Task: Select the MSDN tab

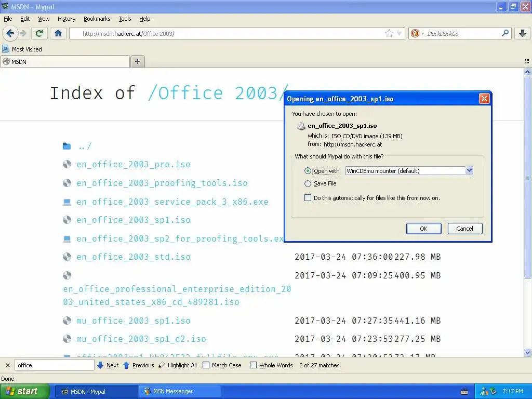Action: (x=65, y=61)
